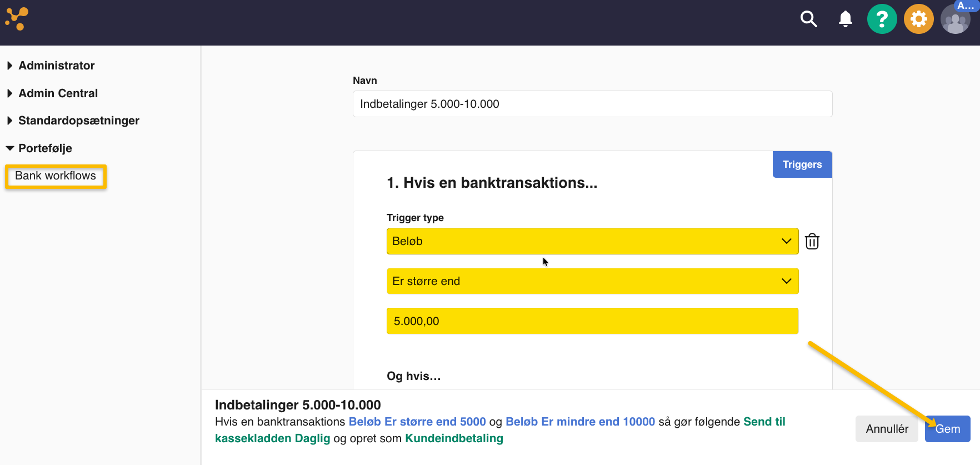
Task: Collapse the Portefølje section
Action: coord(45,148)
